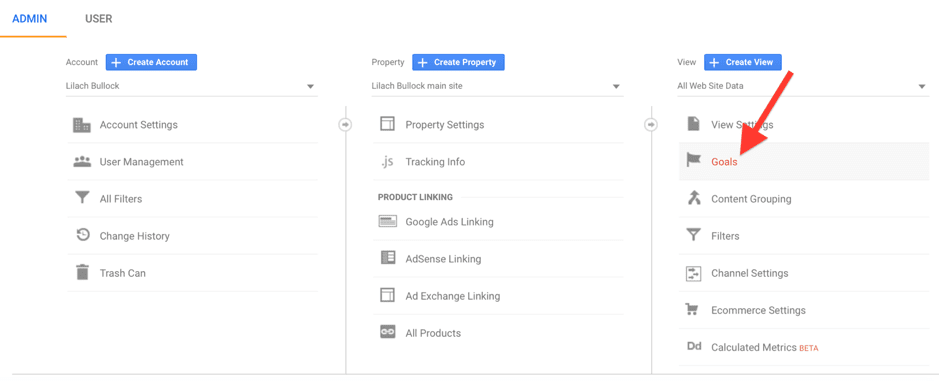The image size is (939, 381).
Task: Click the Create Account button
Action: click(152, 62)
